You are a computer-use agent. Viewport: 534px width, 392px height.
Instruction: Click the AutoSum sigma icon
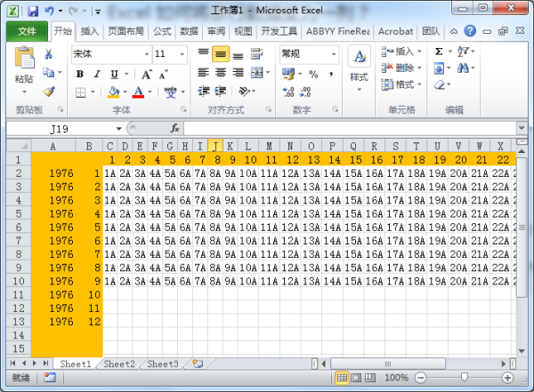(439, 52)
